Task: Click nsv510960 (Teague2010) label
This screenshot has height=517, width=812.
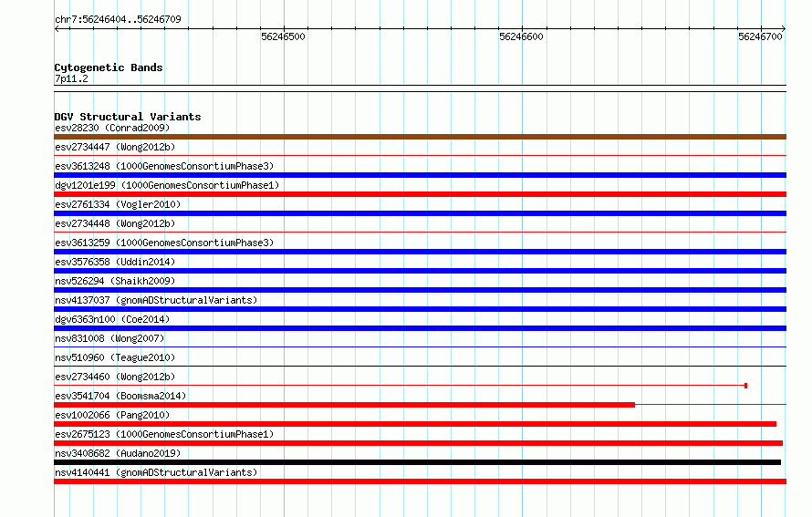Action: click(115, 357)
